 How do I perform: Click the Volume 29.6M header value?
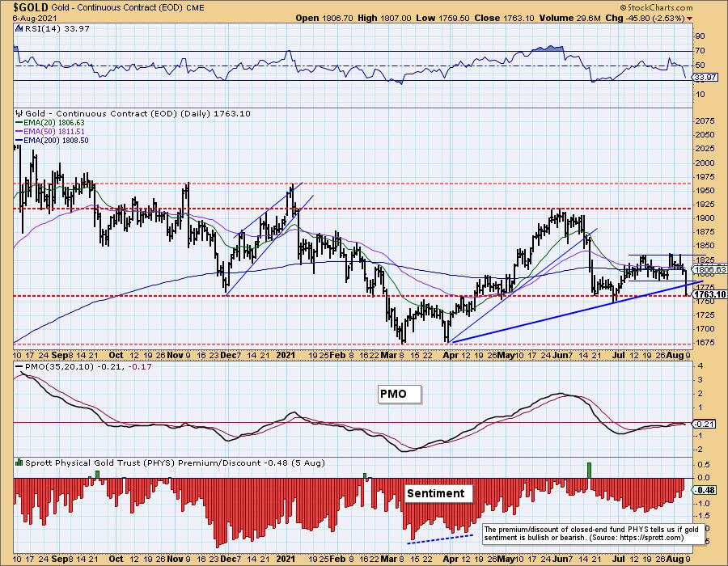click(568, 18)
